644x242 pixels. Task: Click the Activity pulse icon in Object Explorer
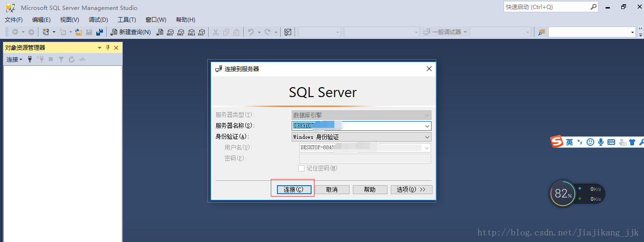(82, 59)
